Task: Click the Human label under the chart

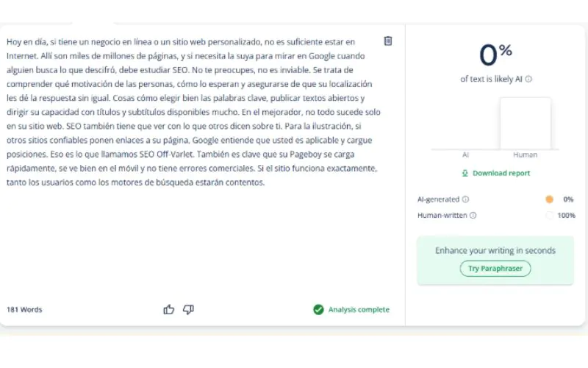Action: pyautogui.click(x=525, y=155)
